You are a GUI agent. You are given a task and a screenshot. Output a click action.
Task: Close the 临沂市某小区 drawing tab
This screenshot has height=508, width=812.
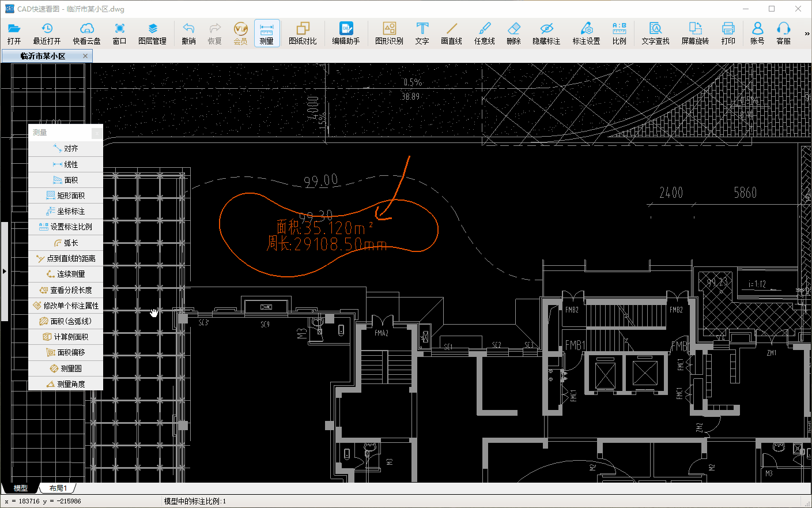pyautogui.click(x=85, y=56)
